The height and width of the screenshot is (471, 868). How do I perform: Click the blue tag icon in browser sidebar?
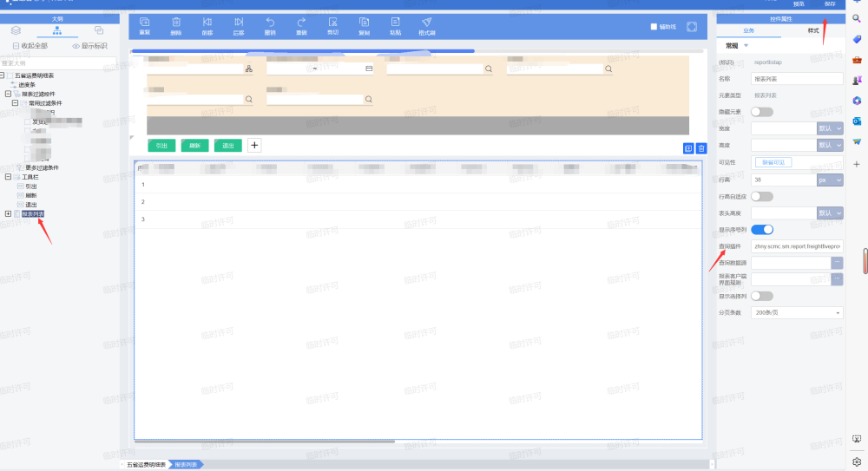857,39
